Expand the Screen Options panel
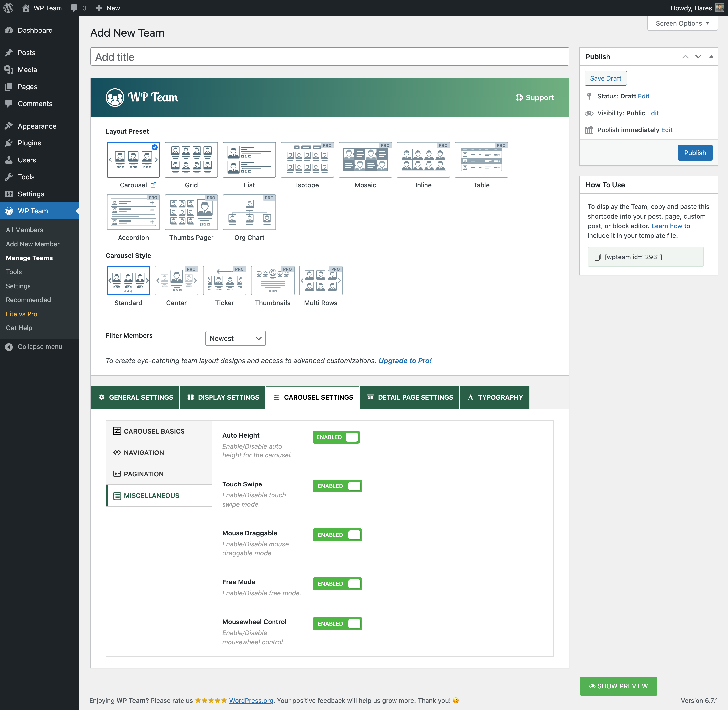Screen dimensions: 728x710 (x=682, y=23)
